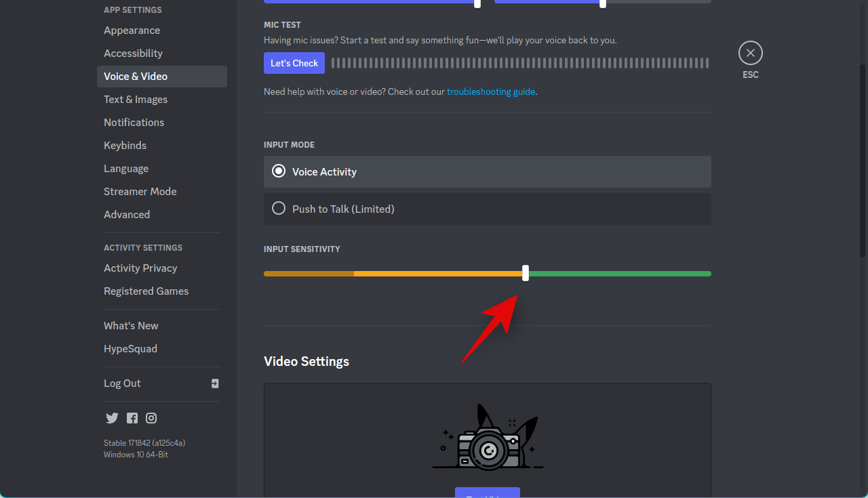
Task: View the What's New changelog
Action: point(131,326)
